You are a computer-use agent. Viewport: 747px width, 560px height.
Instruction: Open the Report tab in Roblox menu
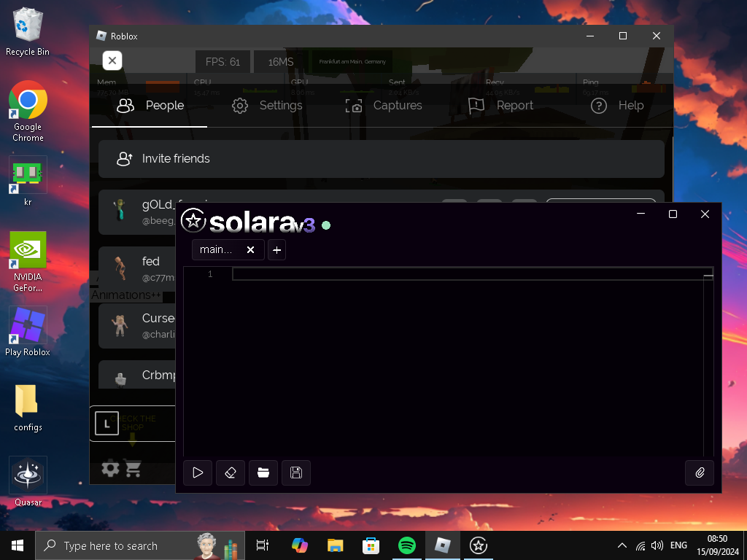click(500, 106)
